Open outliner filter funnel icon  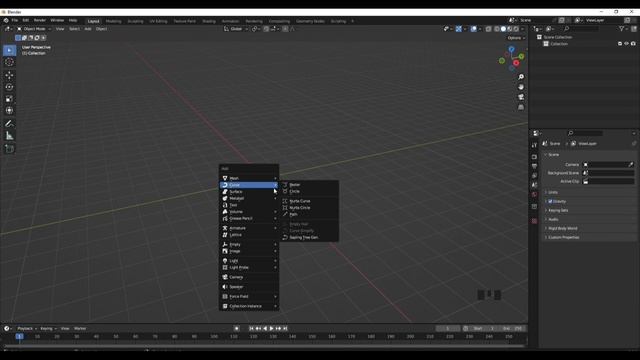pyautogui.click(x=621, y=29)
